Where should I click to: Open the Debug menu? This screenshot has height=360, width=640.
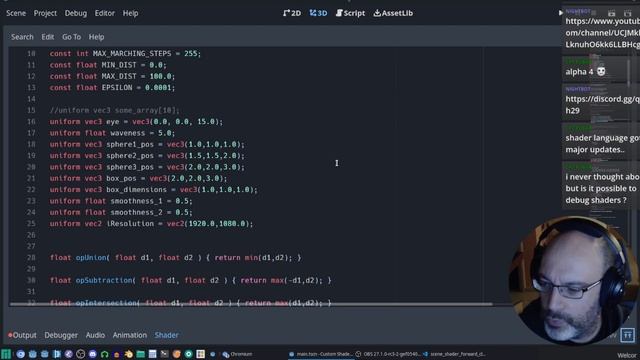(x=76, y=13)
